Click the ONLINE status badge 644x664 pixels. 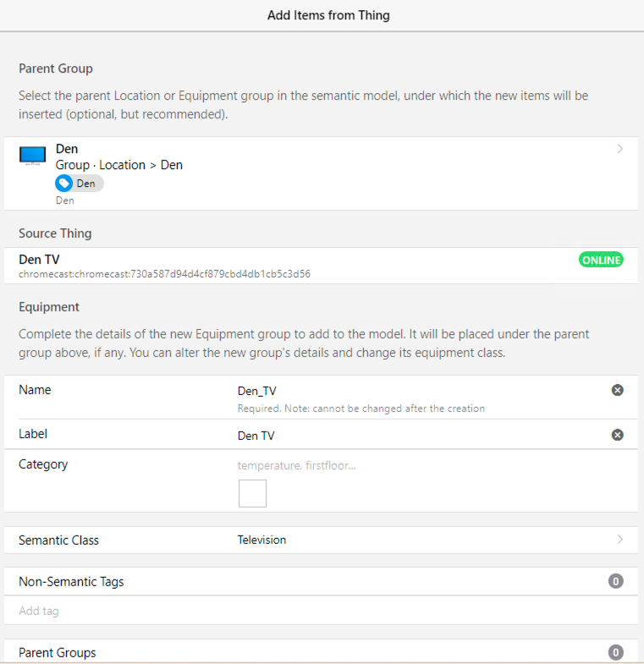(x=600, y=260)
